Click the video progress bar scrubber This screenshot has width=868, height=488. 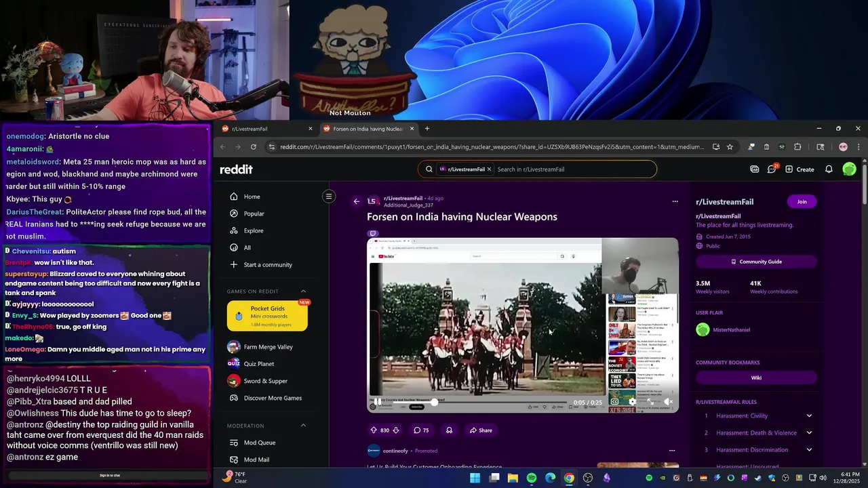pyautogui.click(x=434, y=402)
